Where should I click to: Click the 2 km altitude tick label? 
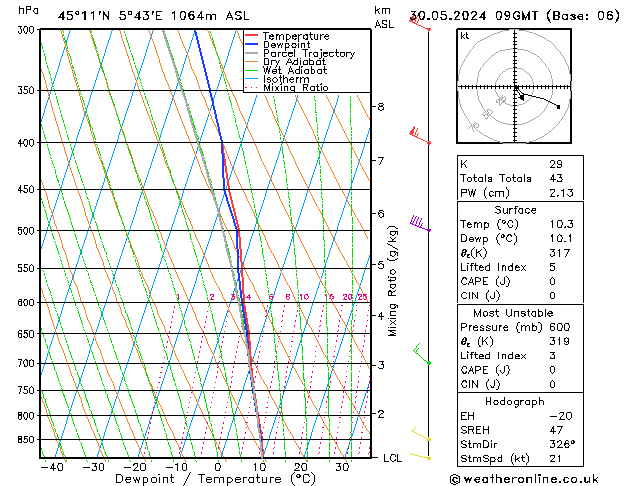point(380,413)
